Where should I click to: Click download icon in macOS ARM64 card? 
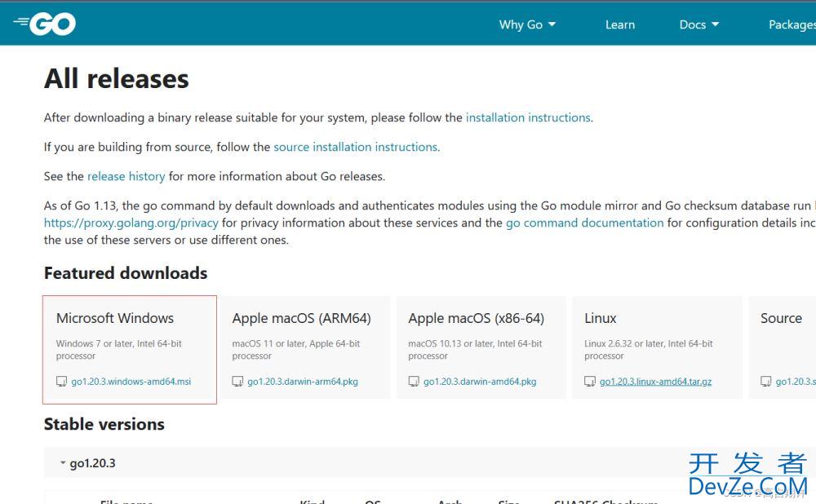(237, 381)
